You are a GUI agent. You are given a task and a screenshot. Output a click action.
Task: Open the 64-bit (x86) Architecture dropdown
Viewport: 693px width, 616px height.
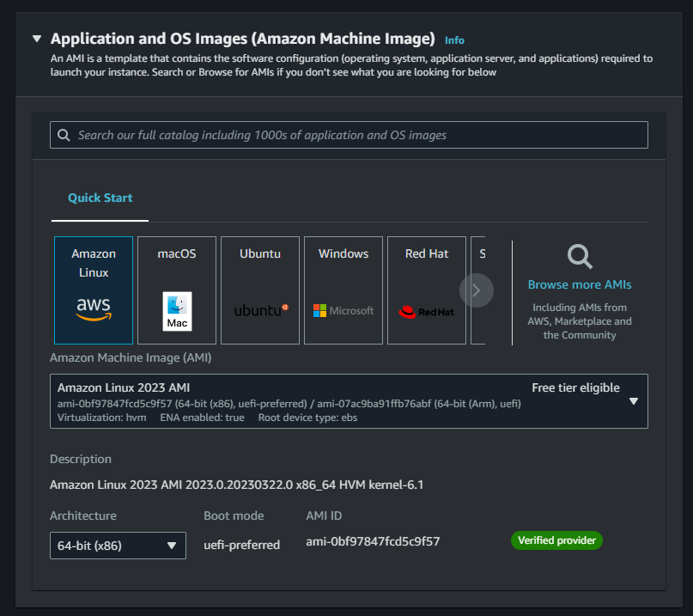pyautogui.click(x=118, y=546)
